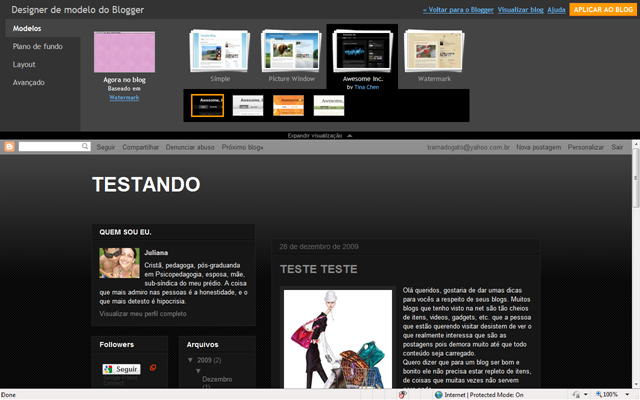
Task: Open the zoom level 100% dropdown
Action: pyautogui.click(x=627, y=395)
